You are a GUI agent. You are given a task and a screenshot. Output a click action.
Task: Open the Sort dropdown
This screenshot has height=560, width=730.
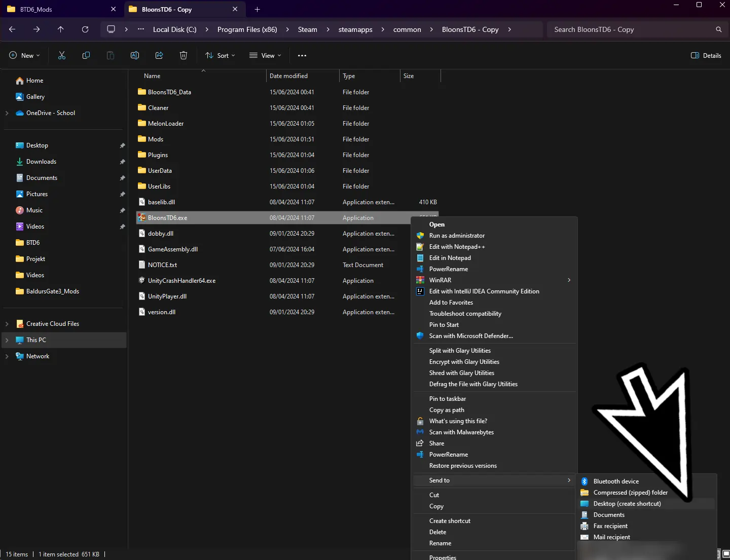click(220, 55)
